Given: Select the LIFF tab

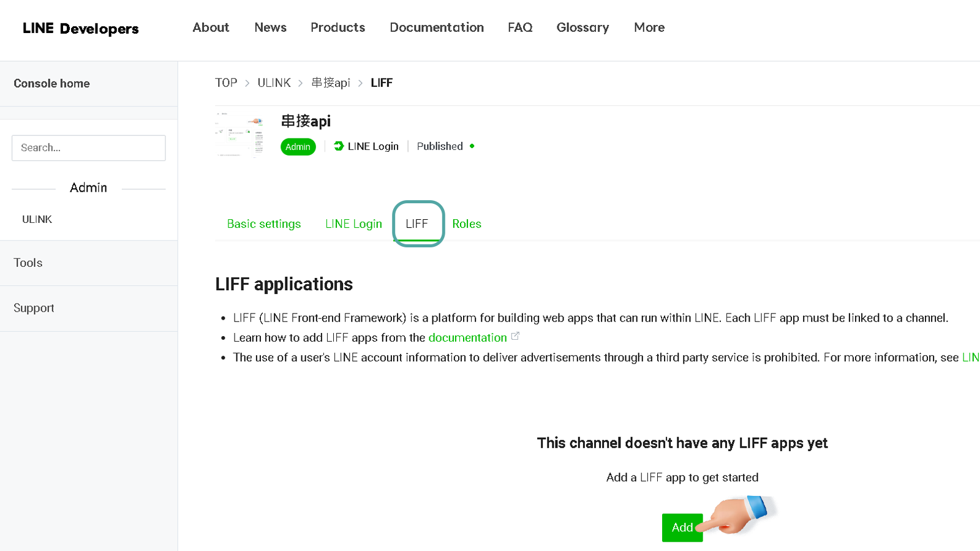Looking at the screenshot, I should [x=417, y=224].
